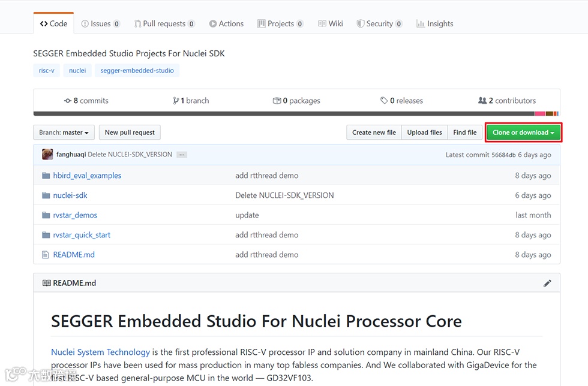Click the hbird_eval_examples folder icon

tap(46, 176)
